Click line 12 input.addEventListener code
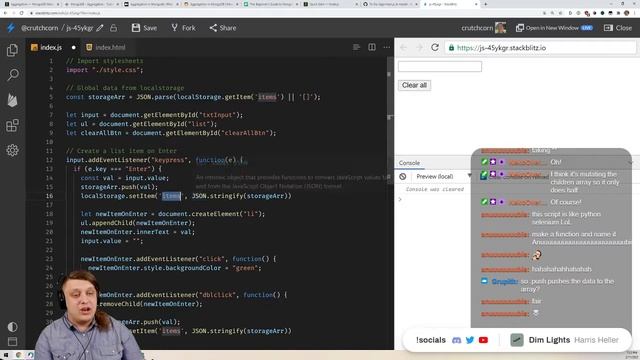The width and height of the screenshot is (640, 360). 154,160
